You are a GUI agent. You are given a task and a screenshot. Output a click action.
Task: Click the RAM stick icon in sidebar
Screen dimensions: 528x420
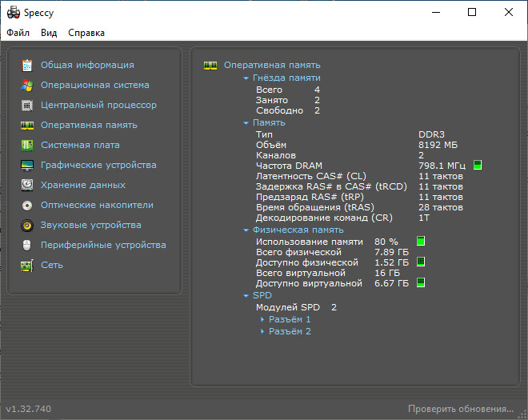click(27, 126)
